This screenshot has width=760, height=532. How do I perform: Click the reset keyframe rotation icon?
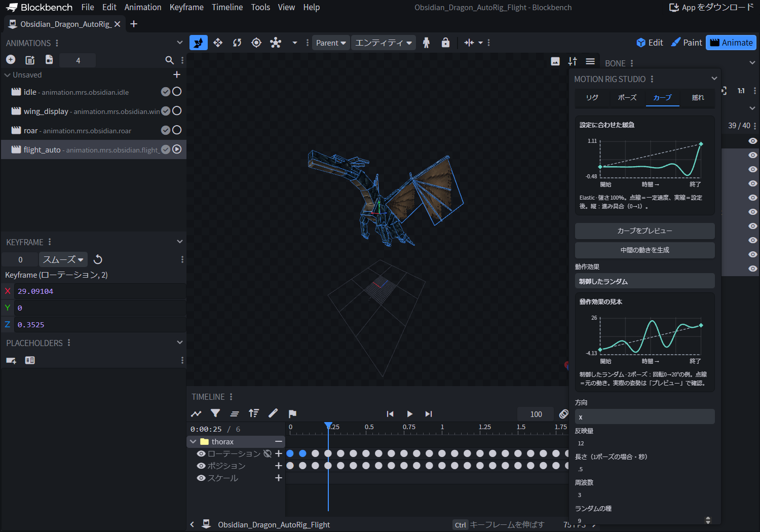click(x=98, y=259)
